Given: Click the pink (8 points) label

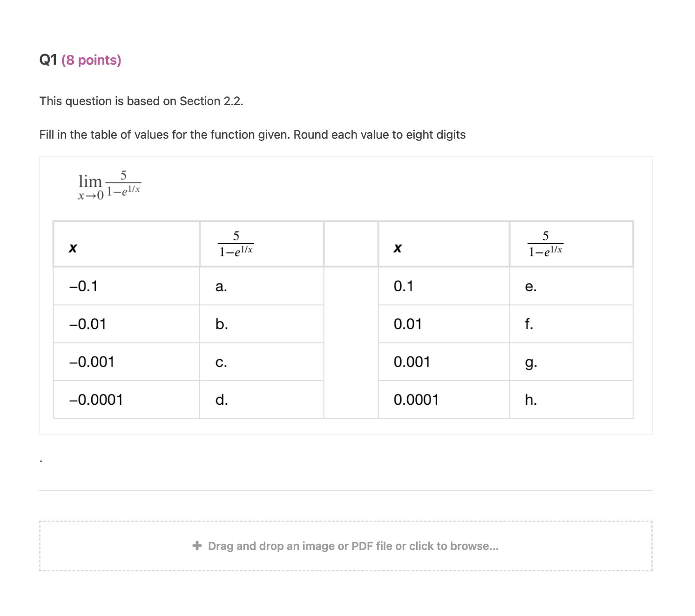Looking at the screenshot, I should 92,60.
